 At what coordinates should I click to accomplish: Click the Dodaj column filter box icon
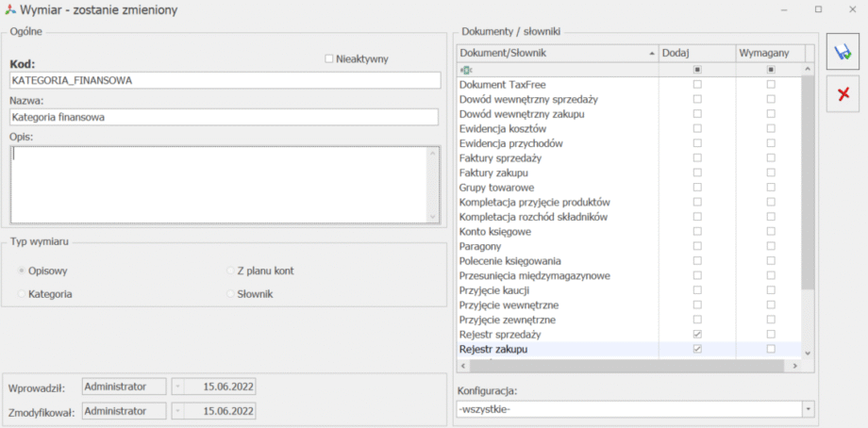coord(697,70)
